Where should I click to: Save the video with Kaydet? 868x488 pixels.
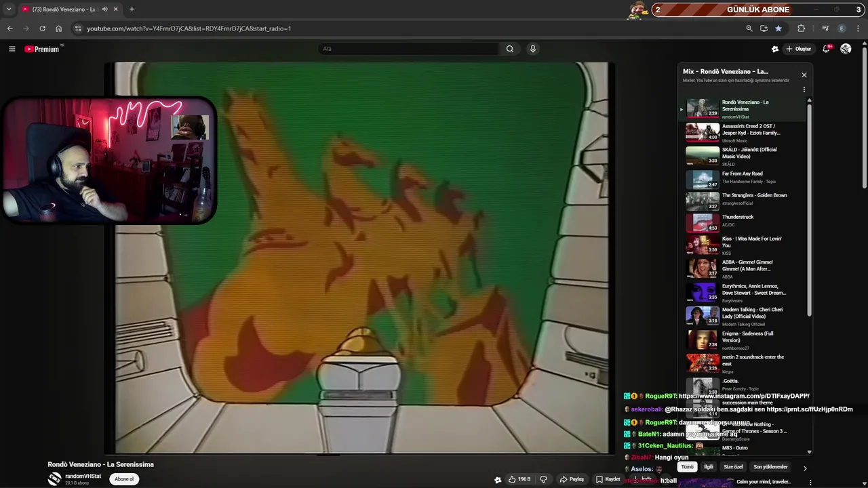click(x=608, y=479)
